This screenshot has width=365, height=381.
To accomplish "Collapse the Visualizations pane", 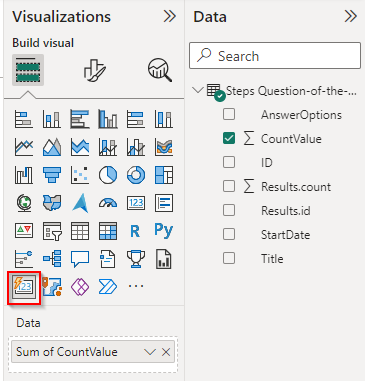I will (170, 16).
